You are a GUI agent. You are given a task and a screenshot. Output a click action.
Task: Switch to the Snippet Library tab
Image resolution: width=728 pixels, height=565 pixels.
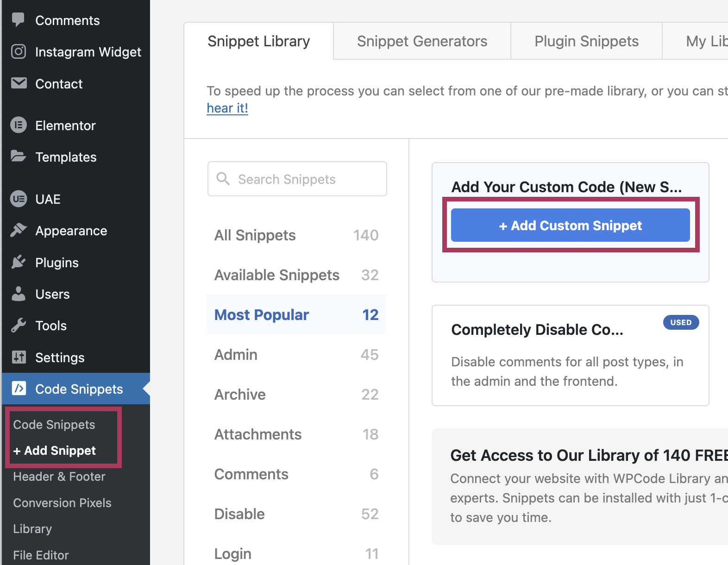pos(258,41)
